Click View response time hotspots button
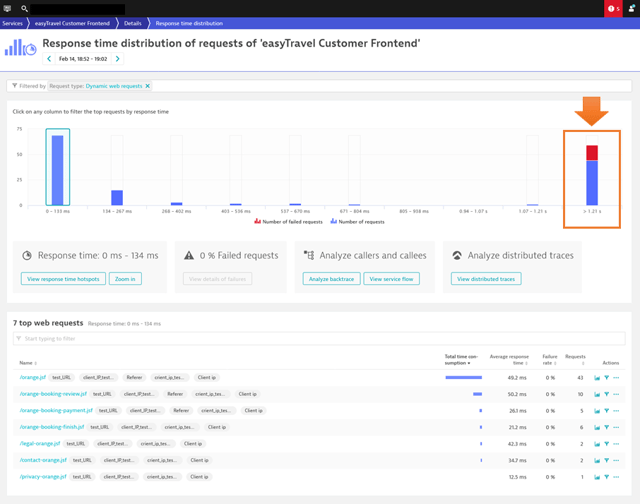The image size is (640, 504). tap(63, 279)
